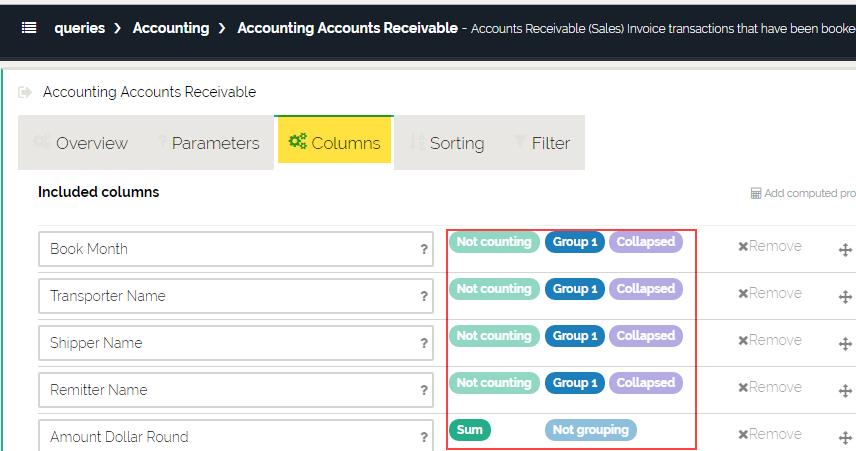Click help question mark for Book Month
This screenshot has width=856, height=451.
click(x=424, y=249)
